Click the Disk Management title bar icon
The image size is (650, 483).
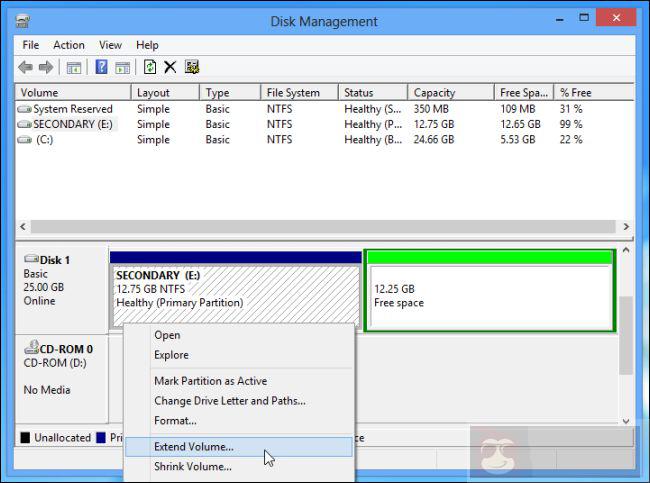click(22, 21)
